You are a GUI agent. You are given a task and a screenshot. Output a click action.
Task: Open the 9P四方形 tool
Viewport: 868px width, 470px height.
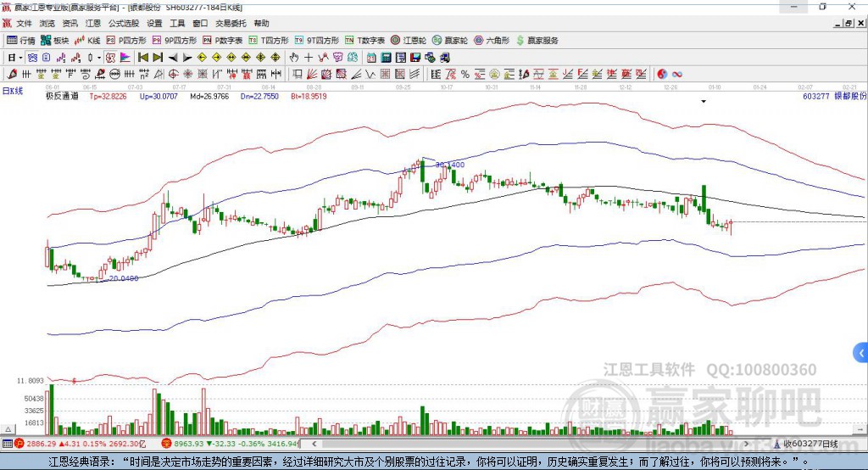(175, 41)
